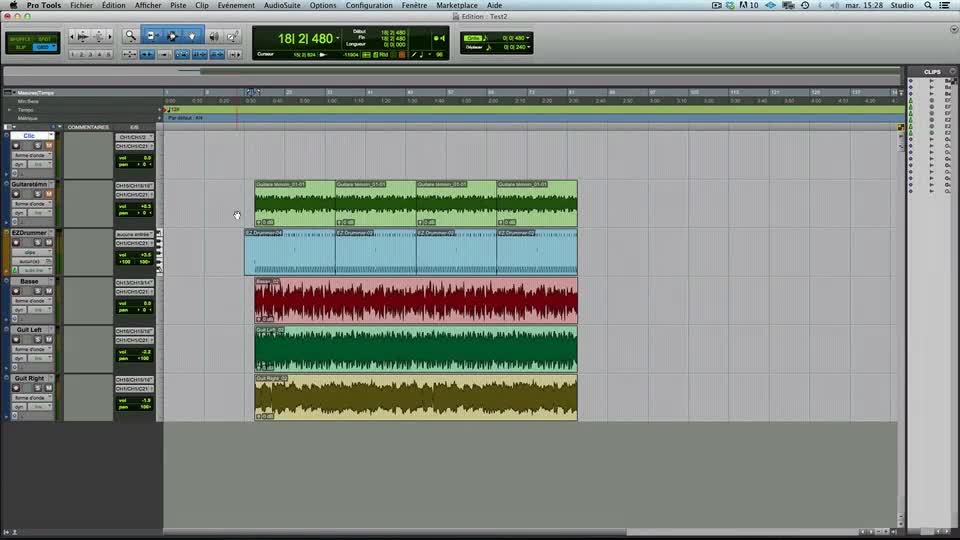Unmute the Clic track
This screenshot has width=960, height=540.
click(48, 146)
